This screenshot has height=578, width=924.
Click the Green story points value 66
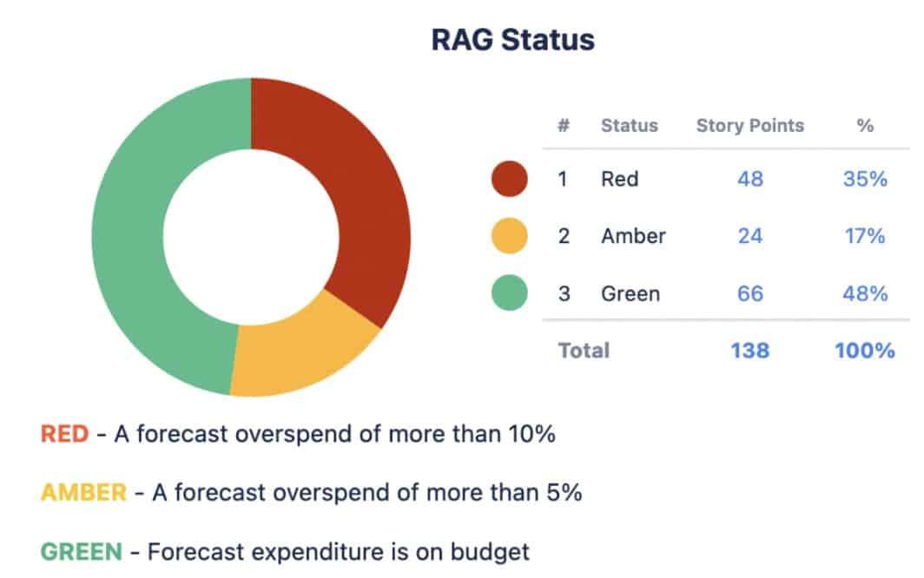(750, 293)
